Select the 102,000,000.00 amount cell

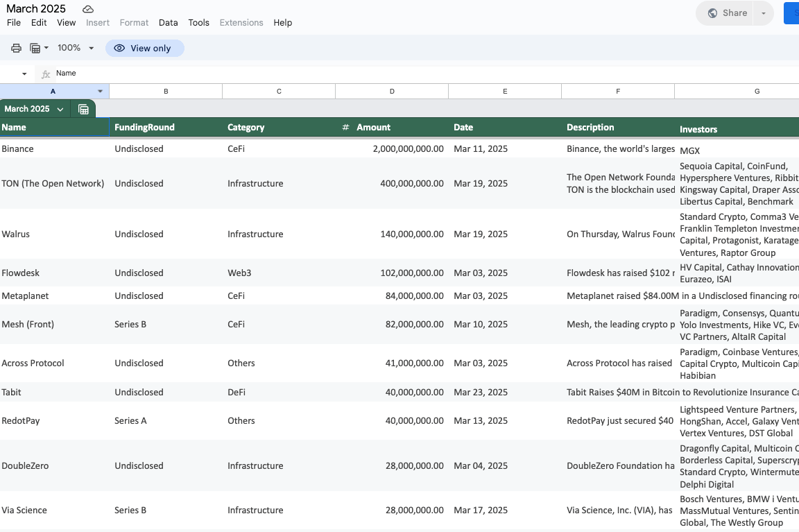[392, 273]
